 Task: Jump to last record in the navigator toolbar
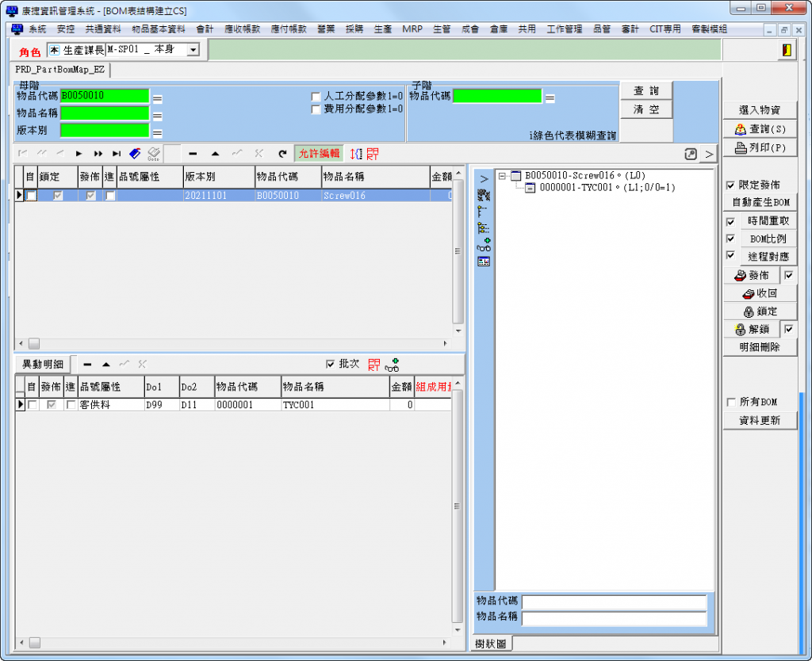pos(116,153)
